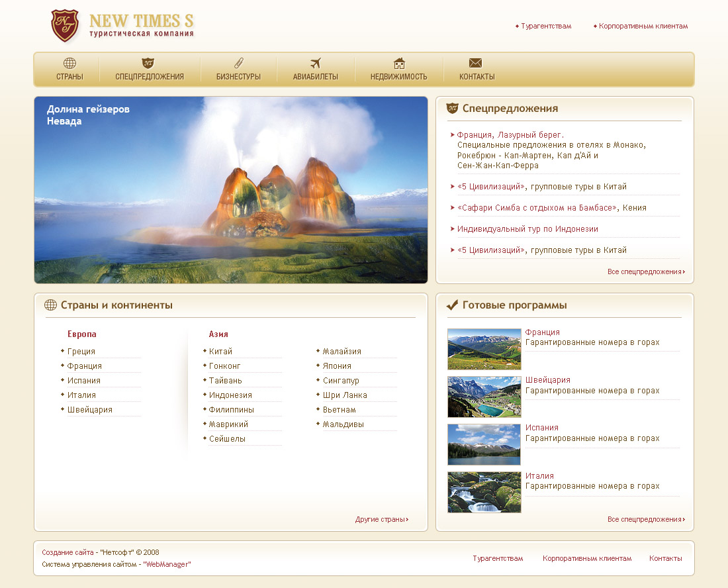728x588 pixels.
Task: Select Тайвань in the Азия list
Action: tap(226, 380)
